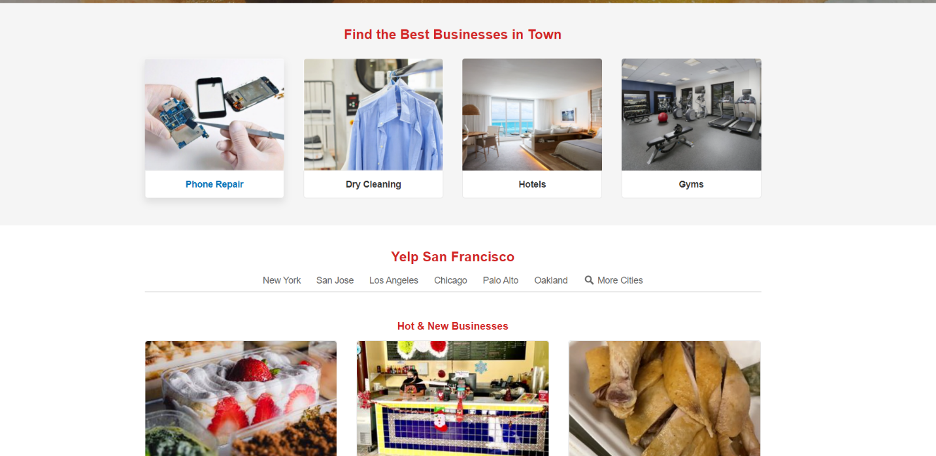Switch city to New York
The height and width of the screenshot is (456, 936).
click(282, 281)
